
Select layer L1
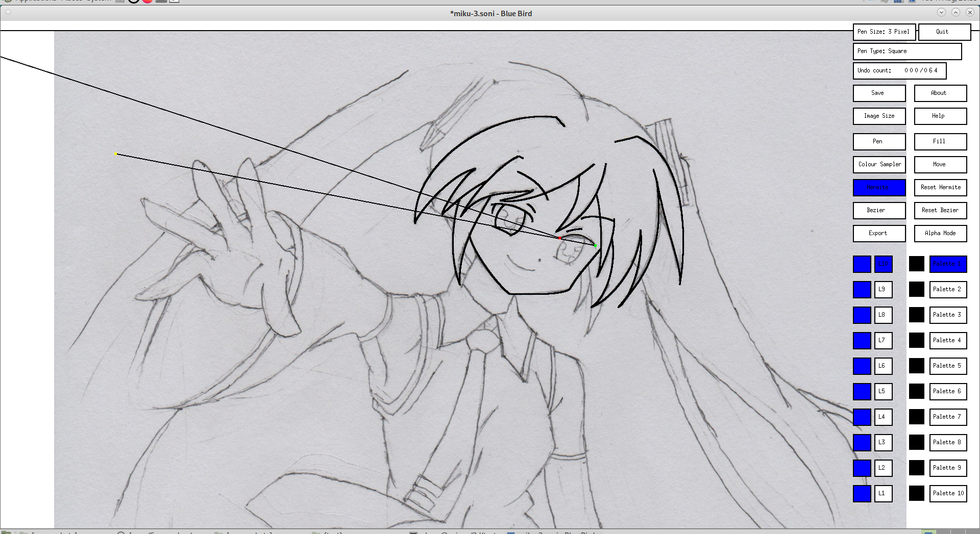coord(884,494)
